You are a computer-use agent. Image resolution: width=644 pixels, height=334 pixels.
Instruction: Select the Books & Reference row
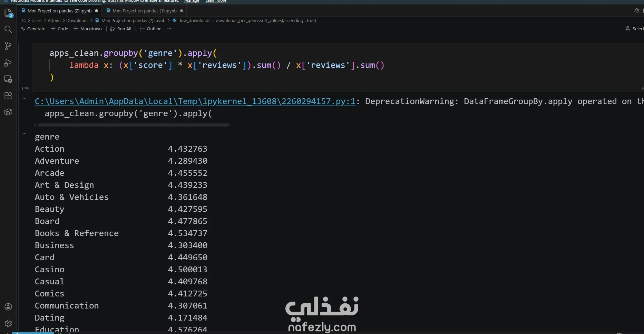pos(121,233)
